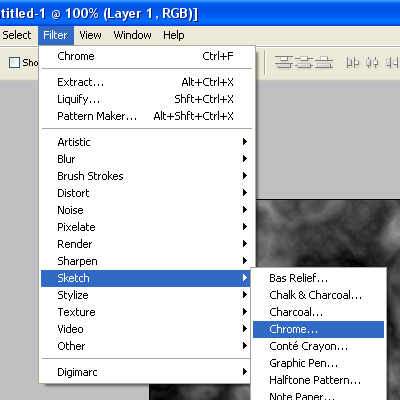This screenshot has width=400, height=400.
Task: Open the Help menu
Action: click(x=173, y=35)
